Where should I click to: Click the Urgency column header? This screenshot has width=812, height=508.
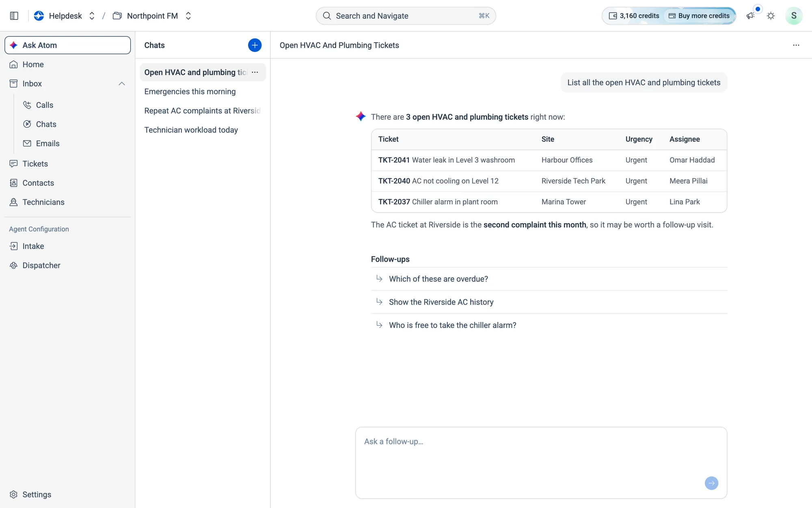[639, 139]
